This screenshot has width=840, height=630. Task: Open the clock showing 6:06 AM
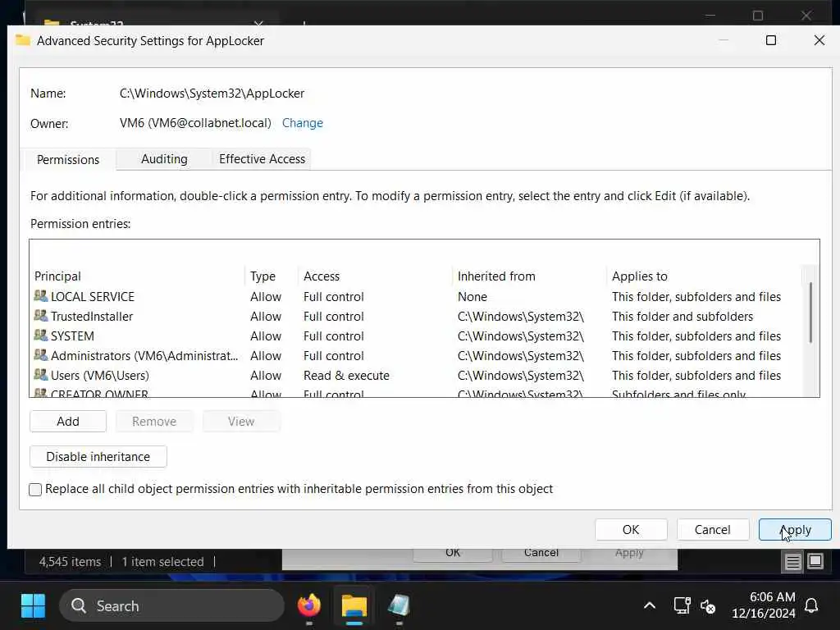764,605
